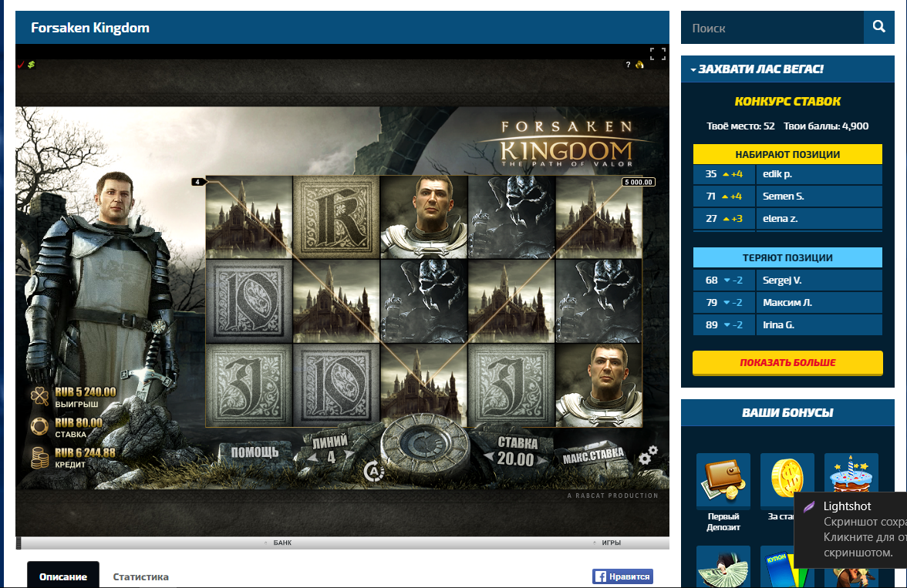Click the НАБИРАЮТ ПОЗИЦИИ yellow header

[787, 154]
